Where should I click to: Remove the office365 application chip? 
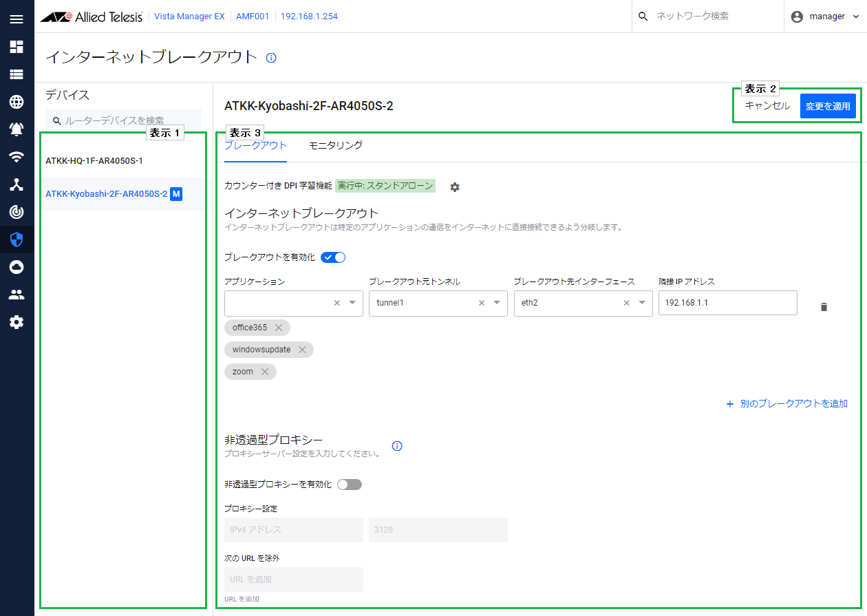point(279,328)
